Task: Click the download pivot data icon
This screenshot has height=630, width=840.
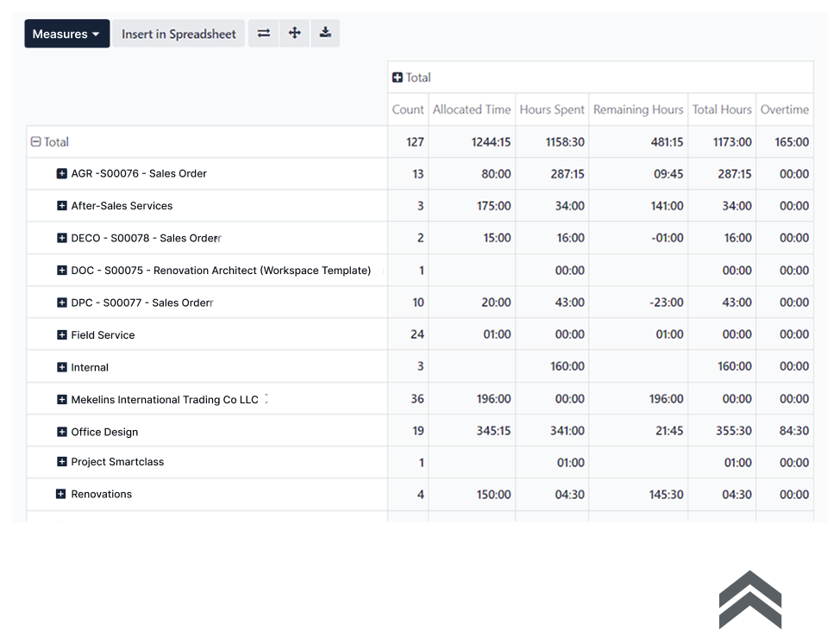Action: point(325,34)
